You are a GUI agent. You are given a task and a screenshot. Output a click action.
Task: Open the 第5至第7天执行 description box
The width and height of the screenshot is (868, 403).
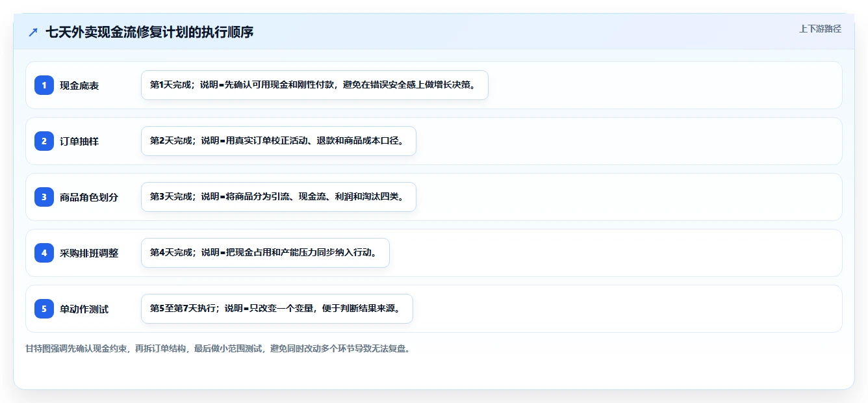277,309
